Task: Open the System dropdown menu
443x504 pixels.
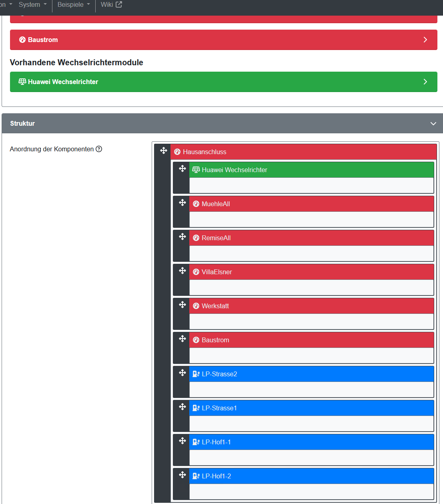Action: coord(33,4)
